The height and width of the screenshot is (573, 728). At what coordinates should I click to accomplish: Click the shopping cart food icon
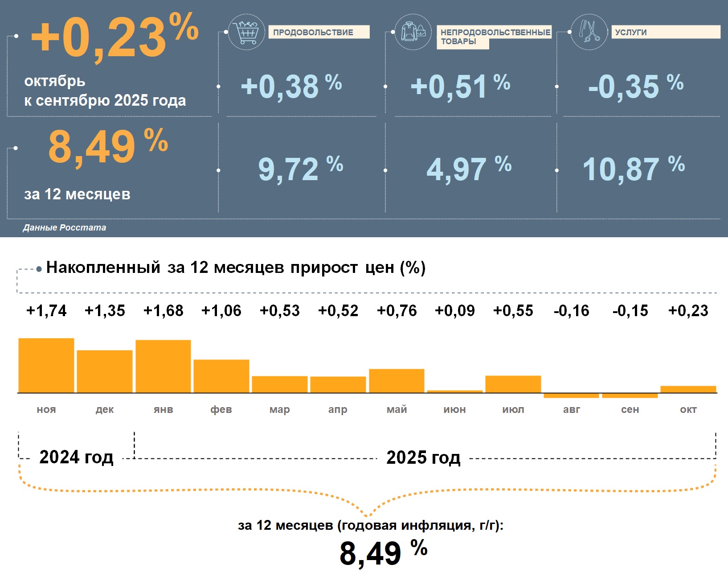click(x=246, y=32)
